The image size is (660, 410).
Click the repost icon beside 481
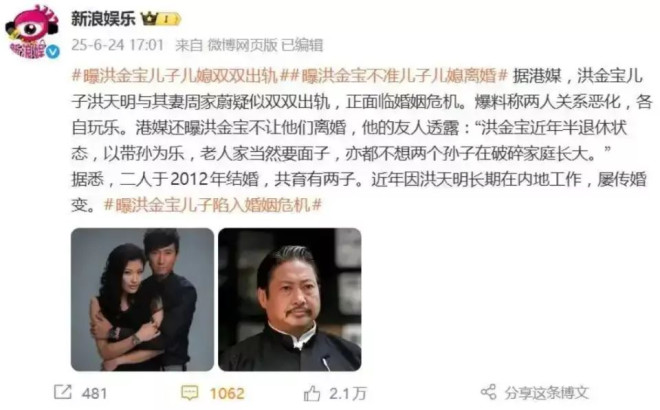coord(63,392)
